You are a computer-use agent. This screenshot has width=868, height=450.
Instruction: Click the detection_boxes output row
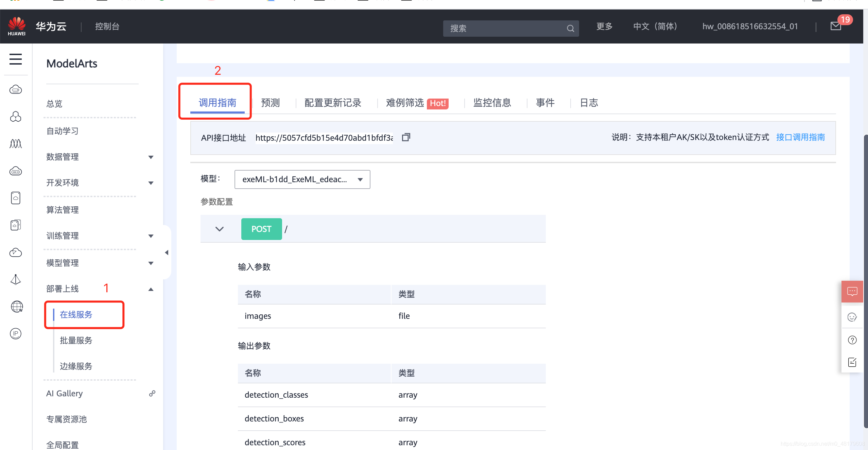coord(392,419)
